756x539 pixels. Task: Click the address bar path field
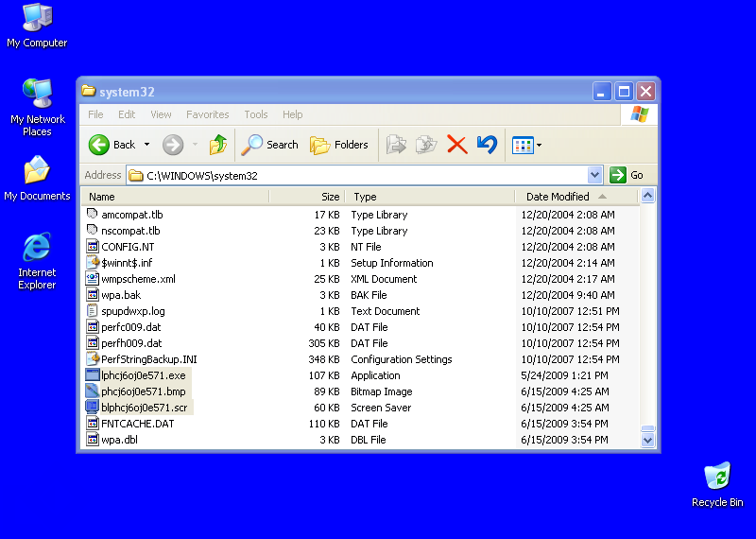click(358, 176)
